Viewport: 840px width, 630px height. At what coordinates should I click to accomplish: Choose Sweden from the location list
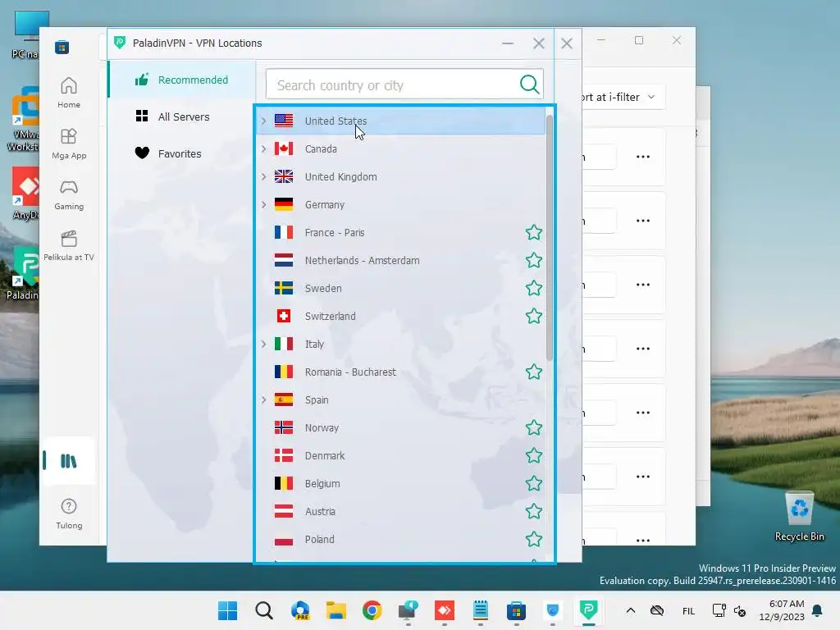tap(400, 288)
